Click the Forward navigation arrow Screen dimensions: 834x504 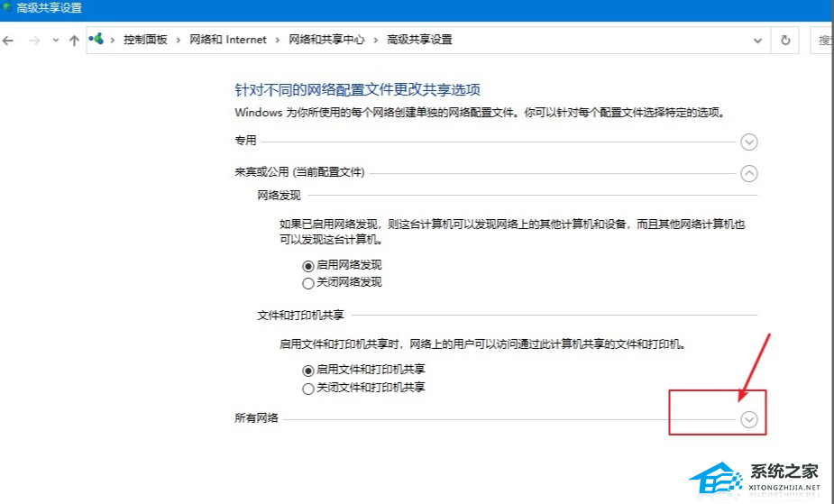pyautogui.click(x=32, y=40)
